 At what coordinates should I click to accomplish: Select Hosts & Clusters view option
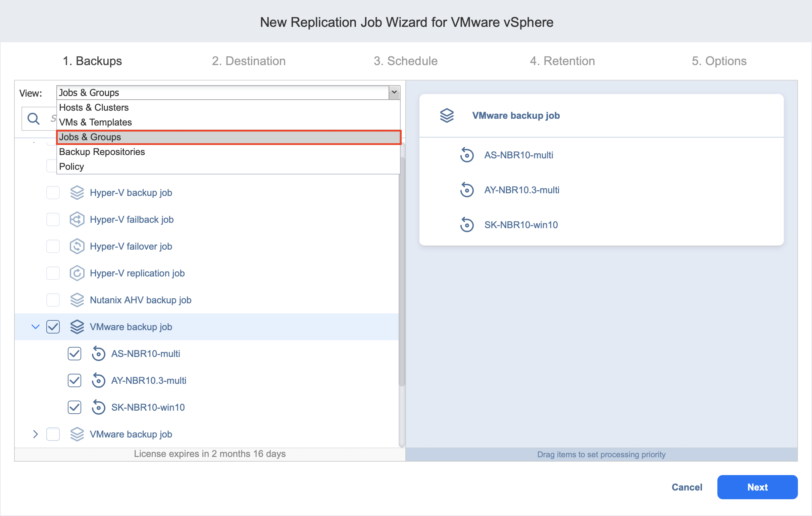click(228, 107)
